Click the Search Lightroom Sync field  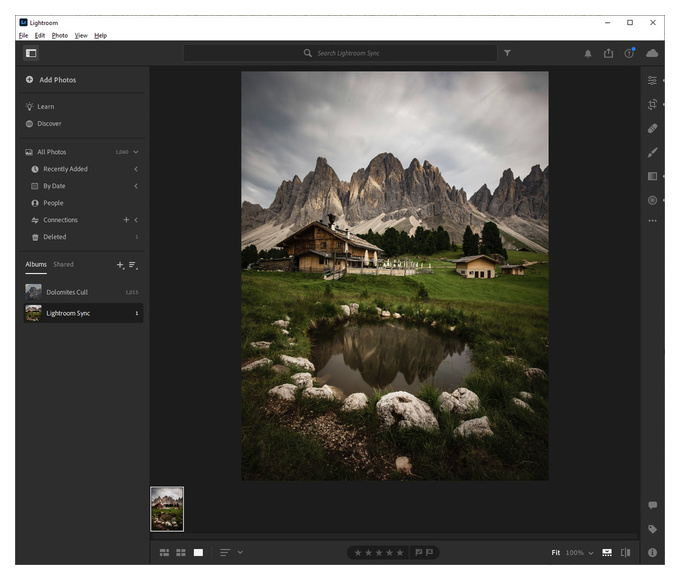tap(341, 53)
